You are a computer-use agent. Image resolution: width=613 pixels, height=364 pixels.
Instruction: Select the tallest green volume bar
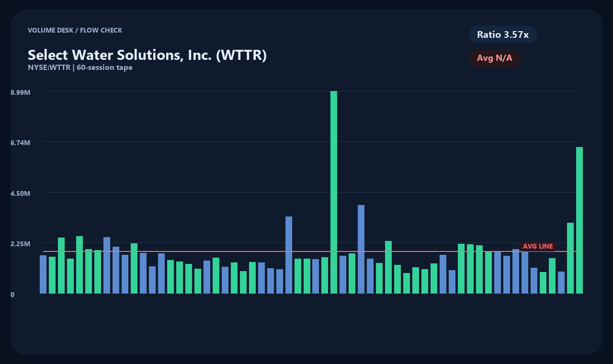pyautogui.click(x=334, y=192)
